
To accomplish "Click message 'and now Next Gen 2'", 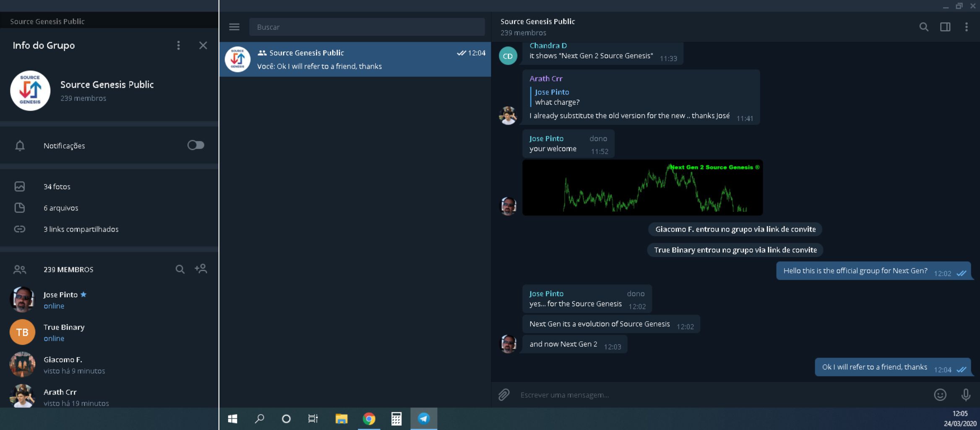I will pyautogui.click(x=575, y=344).
